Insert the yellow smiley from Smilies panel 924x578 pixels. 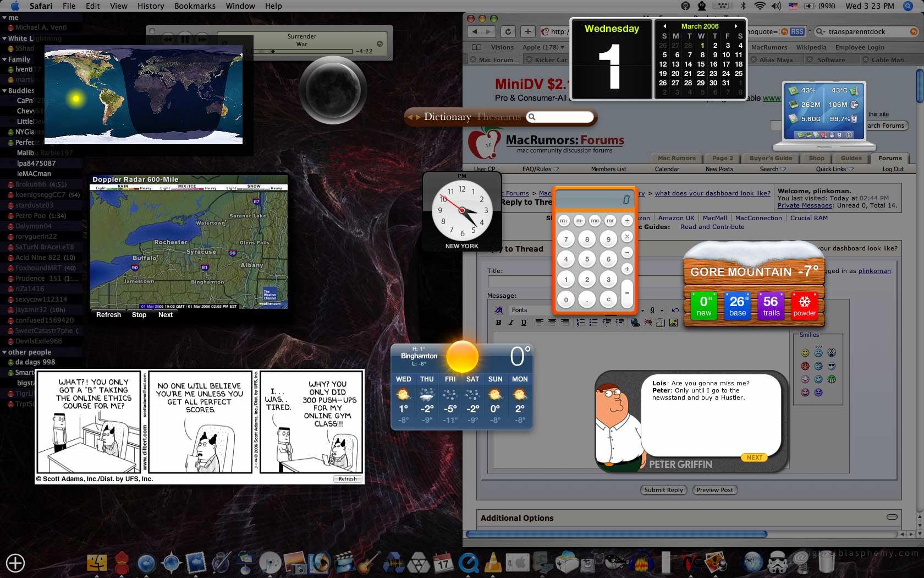805,352
